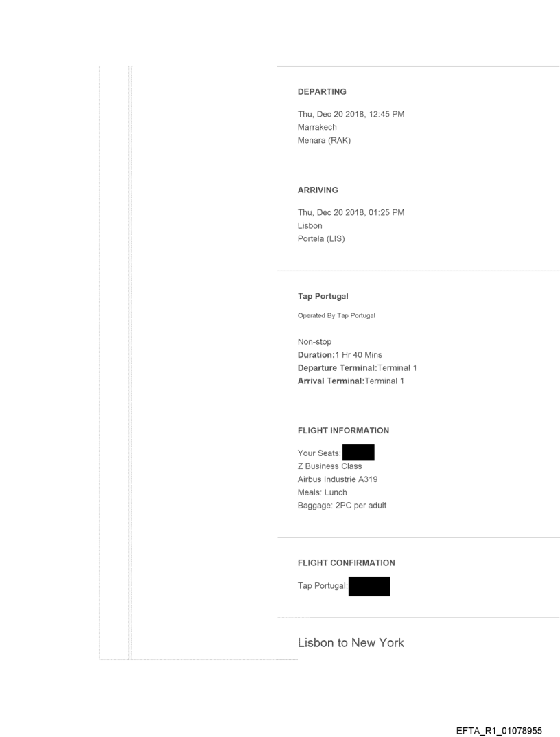
Task: Click the DEPARTING section heading
Action: click(x=321, y=91)
